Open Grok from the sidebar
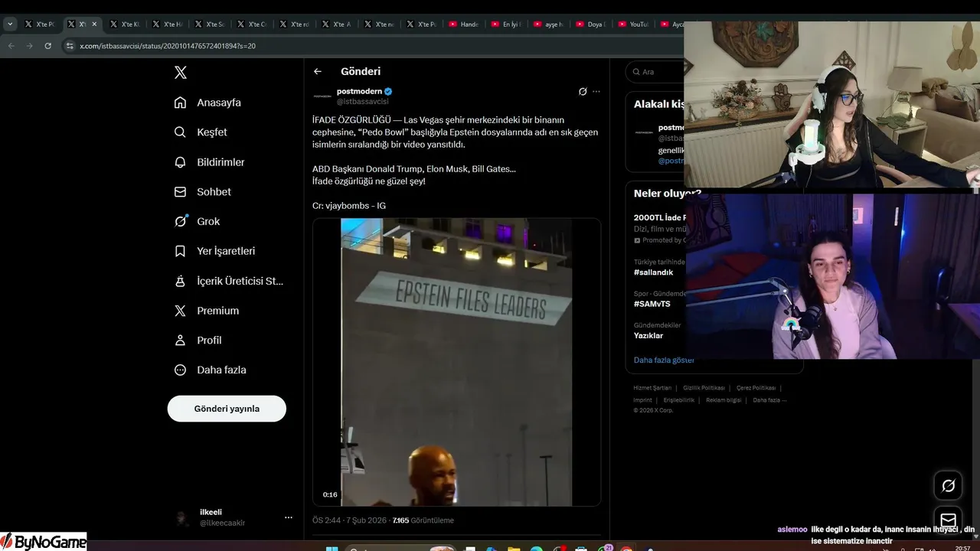 click(x=197, y=221)
